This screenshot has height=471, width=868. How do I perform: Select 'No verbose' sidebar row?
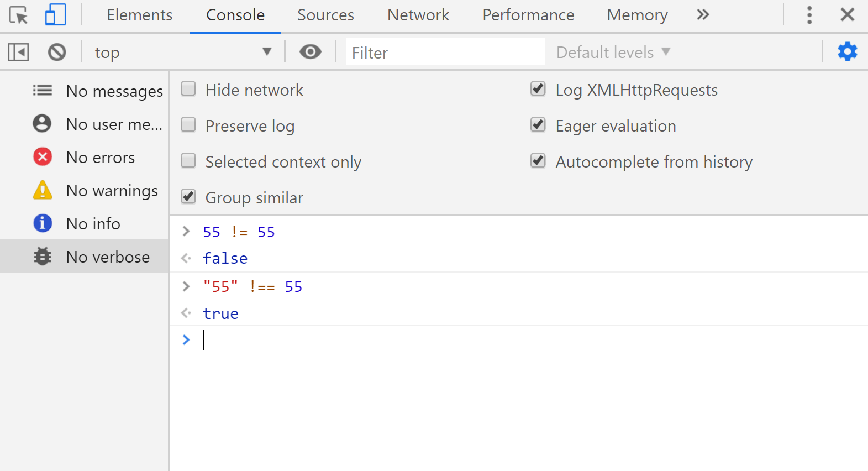click(84, 257)
